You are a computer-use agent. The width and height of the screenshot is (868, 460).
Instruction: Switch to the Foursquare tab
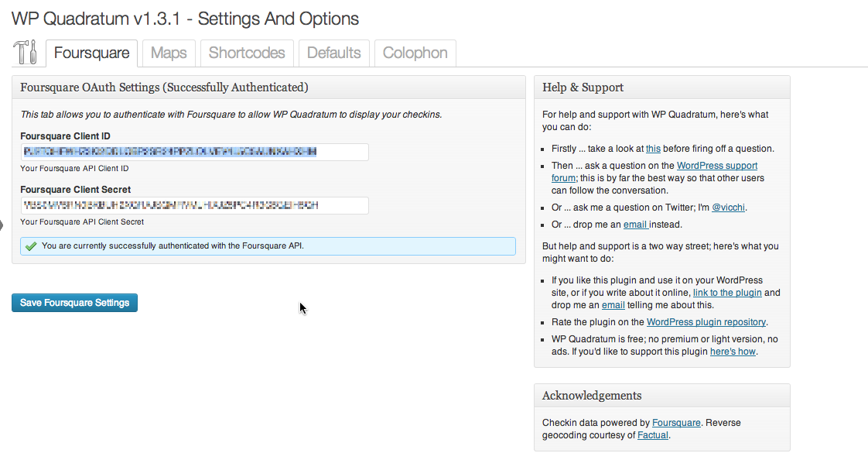(x=92, y=53)
